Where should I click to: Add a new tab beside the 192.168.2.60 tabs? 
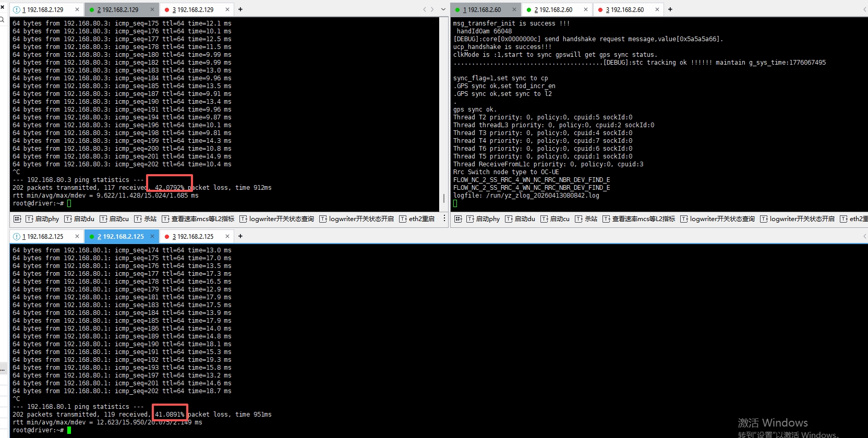670,9
